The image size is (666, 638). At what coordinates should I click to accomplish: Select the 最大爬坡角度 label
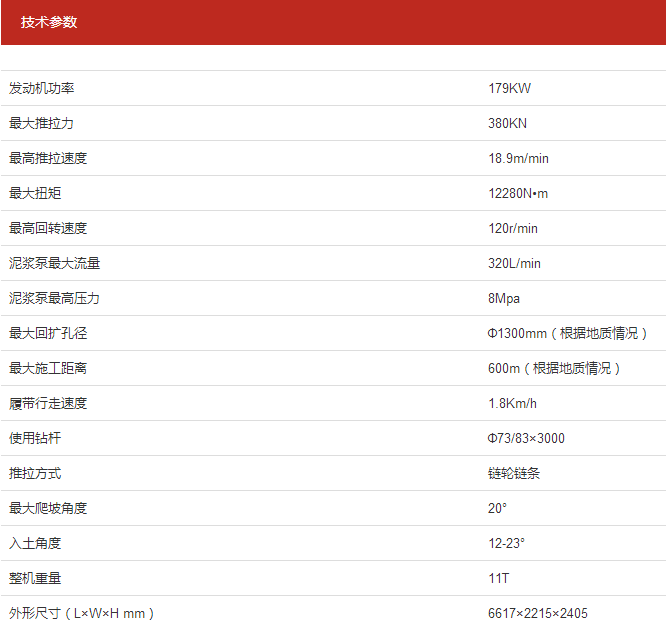[x=48, y=508]
